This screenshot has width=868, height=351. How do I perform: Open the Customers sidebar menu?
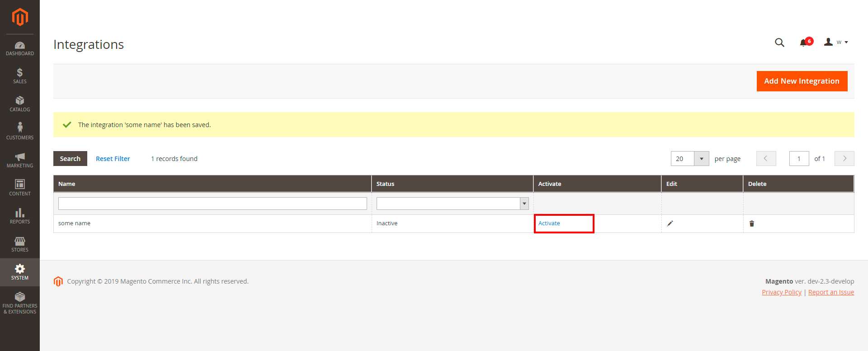coord(20,132)
